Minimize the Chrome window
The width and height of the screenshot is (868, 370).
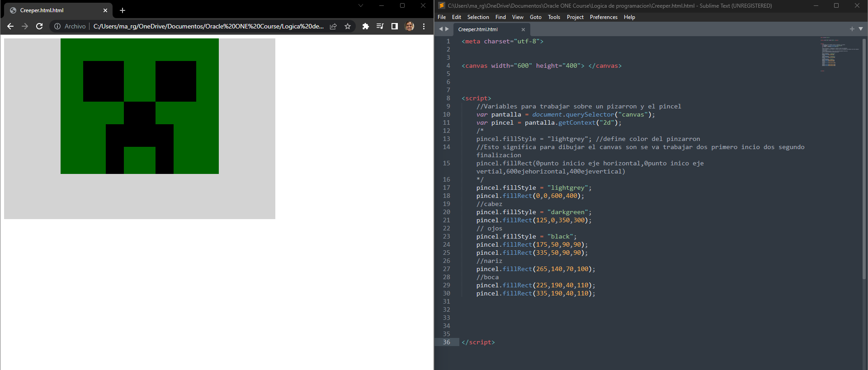coord(382,5)
